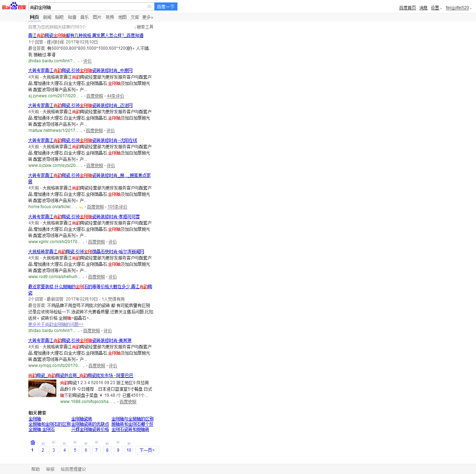Open the result ending with 中原网
Viewport: 476px width, 474px height.
[x=80, y=70]
